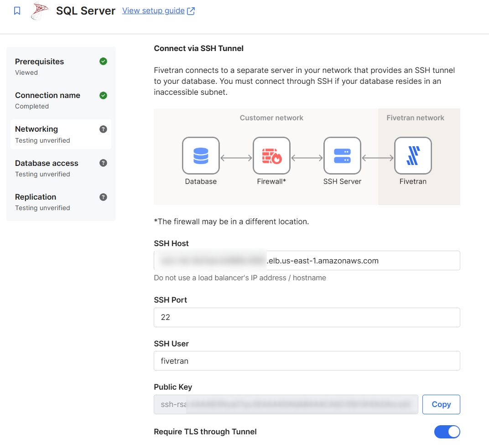This screenshot has height=448, width=489.
Task: Click the SQL Server logo icon
Action: [x=40, y=11]
